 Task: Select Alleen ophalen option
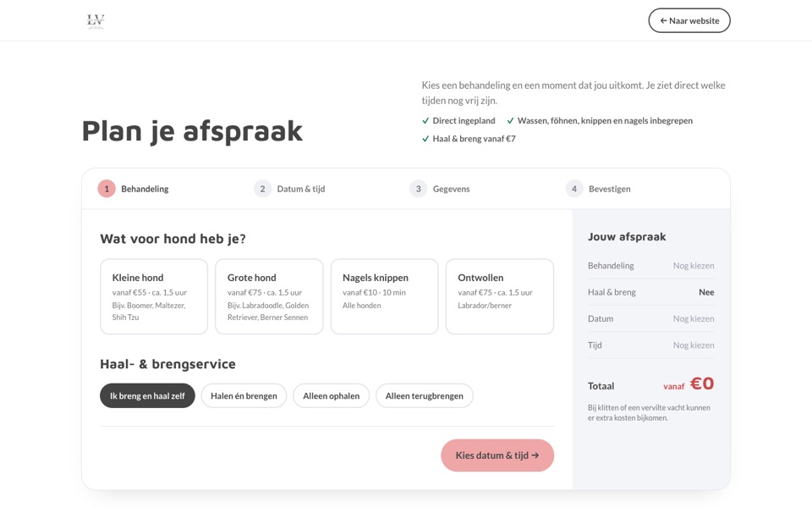[x=331, y=395]
